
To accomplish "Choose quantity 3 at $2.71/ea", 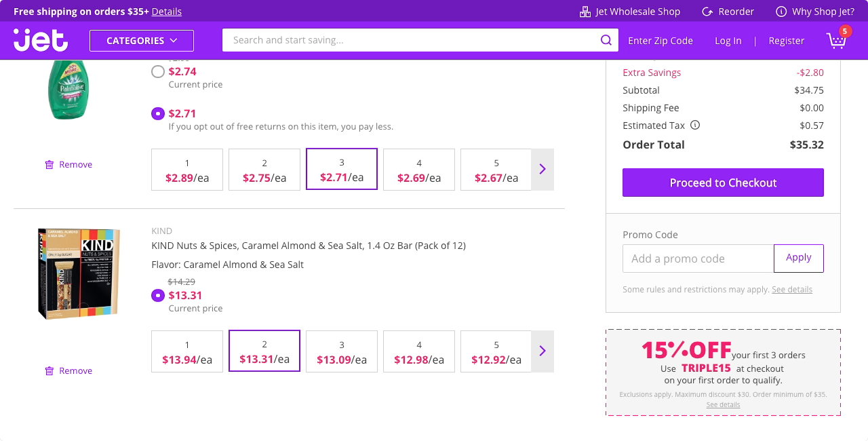I will pos(342,169).
